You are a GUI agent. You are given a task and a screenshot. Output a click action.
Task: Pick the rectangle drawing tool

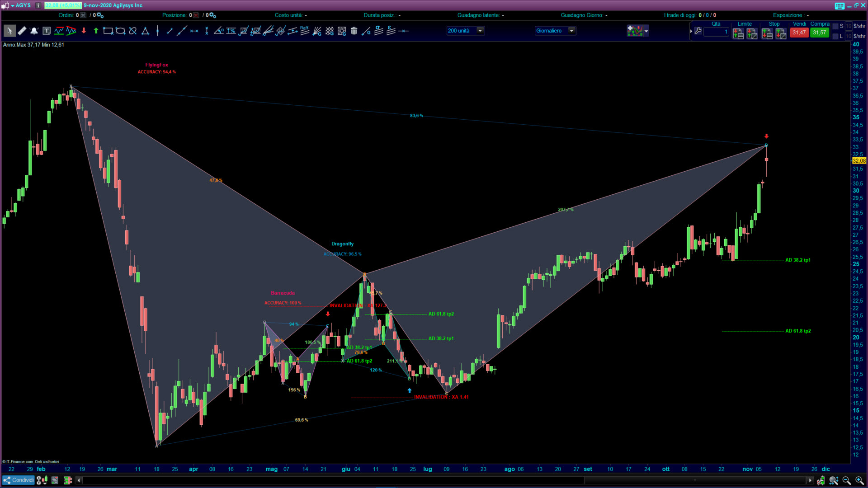click(x=108, y=31)
